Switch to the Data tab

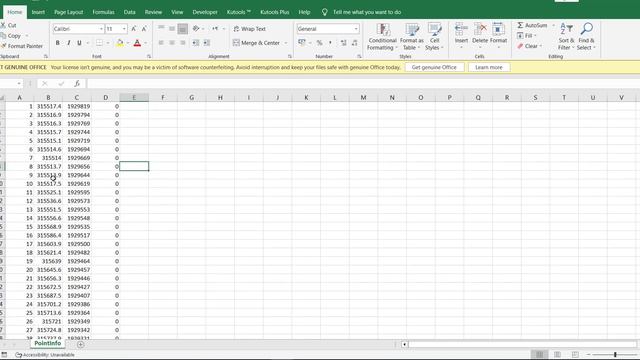(129, 12)
